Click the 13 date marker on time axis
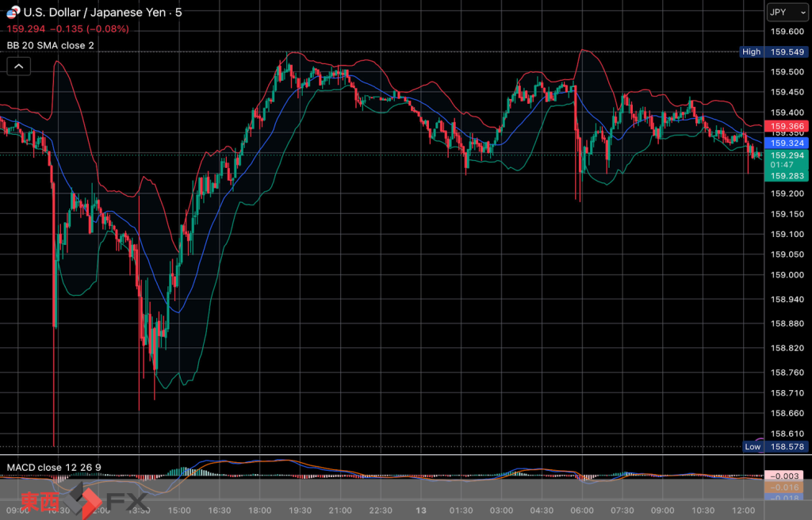812x520 pixels. (x=421, y=510)
